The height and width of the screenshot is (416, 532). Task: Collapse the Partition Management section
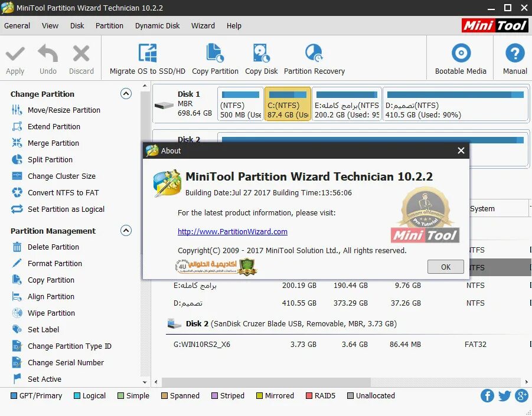click(126, 231)
